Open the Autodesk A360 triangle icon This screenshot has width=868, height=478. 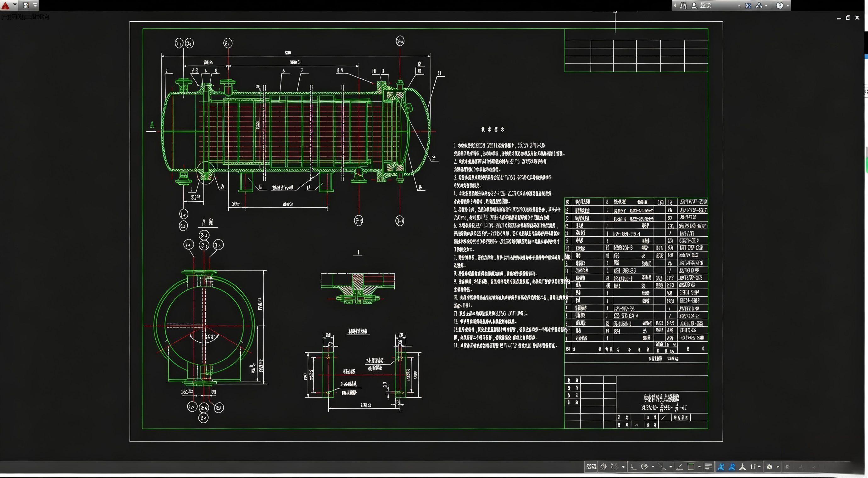click(x=759, y=5)
